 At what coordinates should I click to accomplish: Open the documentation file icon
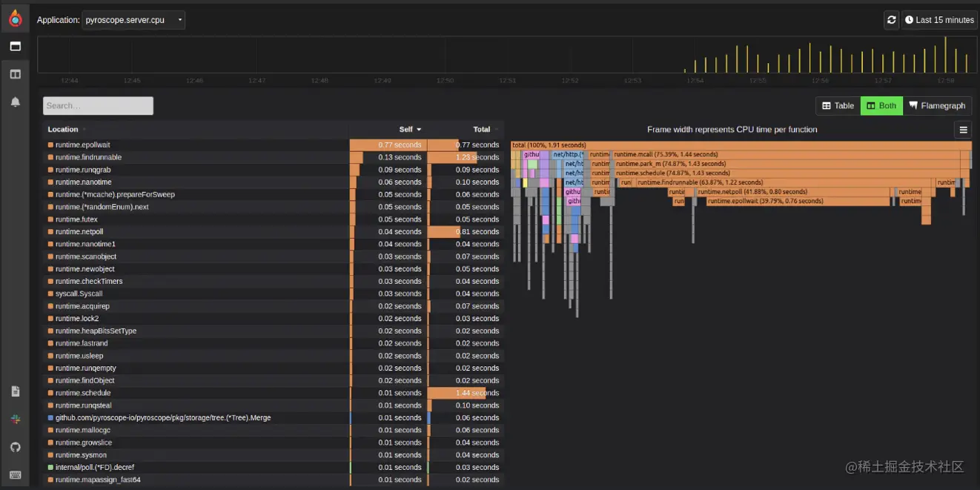click(15, 391)
